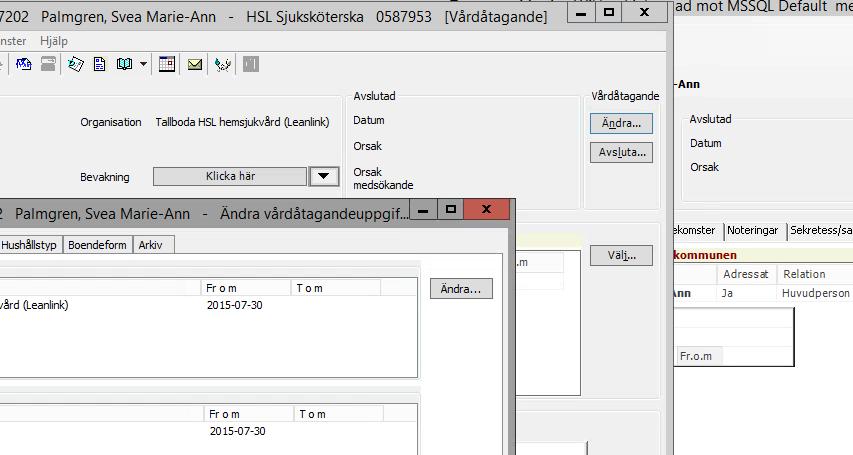853x455 pixels.
Task: Click 2015-07-30 in the lower list
Action: click(x=238, y=431)
